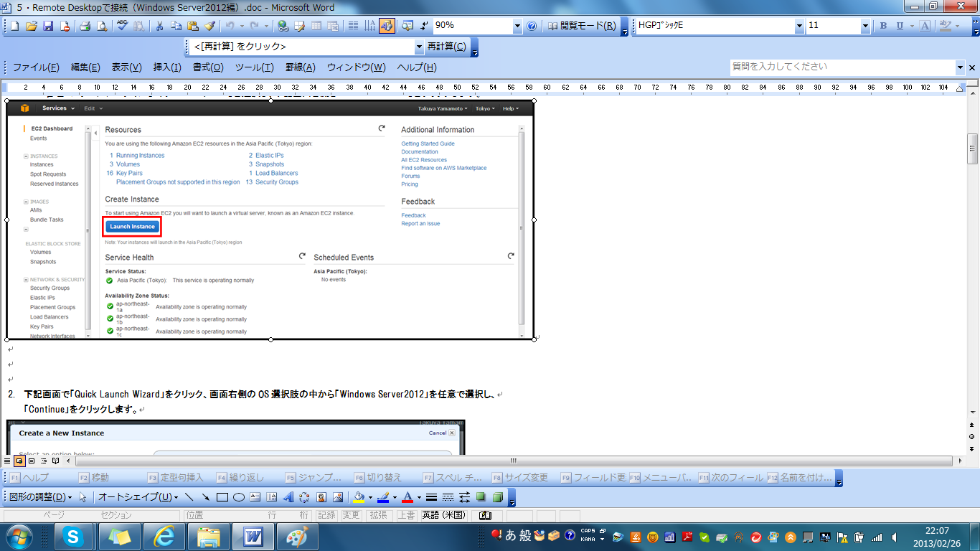Click the 再計算(C) button
The width and height of the screenshot is (980, 551).
(x=447, y=47)
